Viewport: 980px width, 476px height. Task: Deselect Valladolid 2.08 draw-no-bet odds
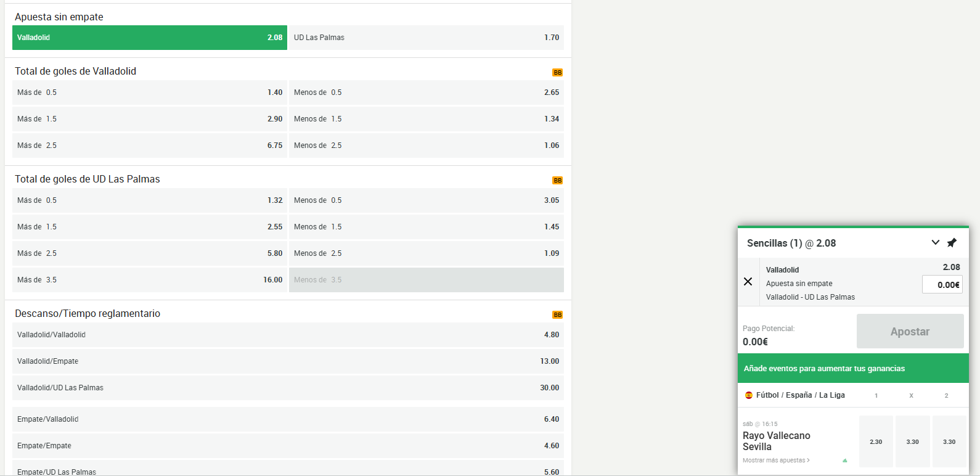[x=150, y=38]
